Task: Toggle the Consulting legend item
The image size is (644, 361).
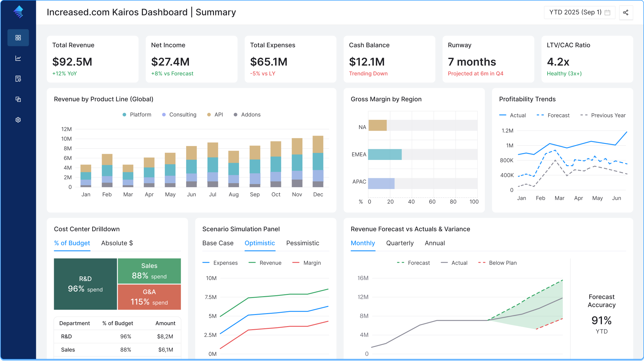Action: (x=179, y=115)
